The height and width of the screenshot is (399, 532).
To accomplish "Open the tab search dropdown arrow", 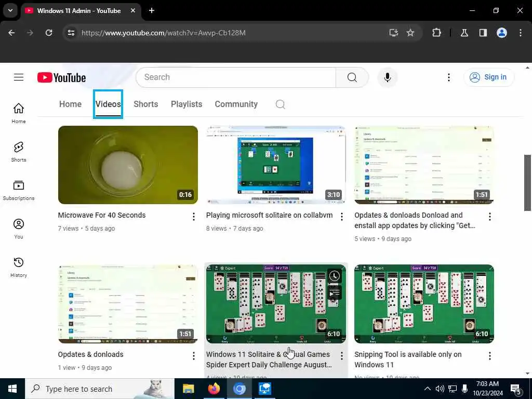I will (10, 10).
